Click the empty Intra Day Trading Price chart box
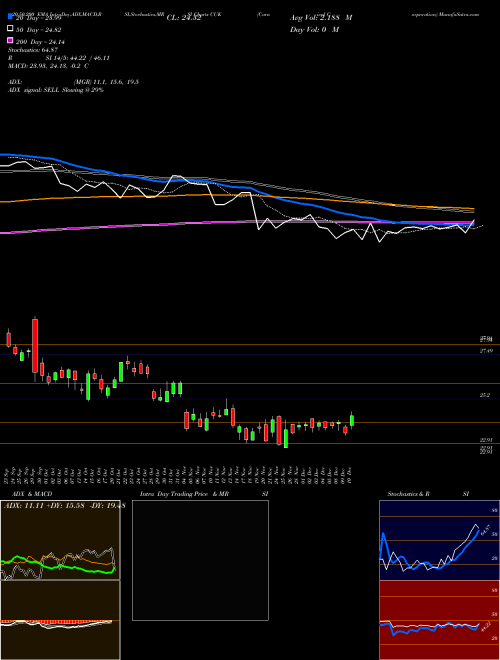This screenshot has height=660, width=500. [200, 560]
